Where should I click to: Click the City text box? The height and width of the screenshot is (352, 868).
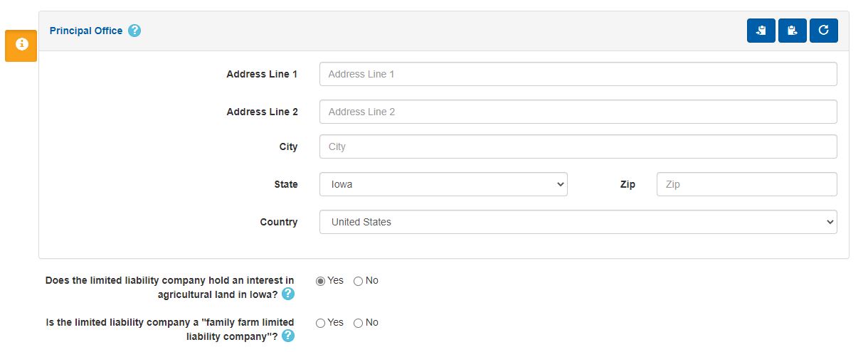[x=578, y=146]
